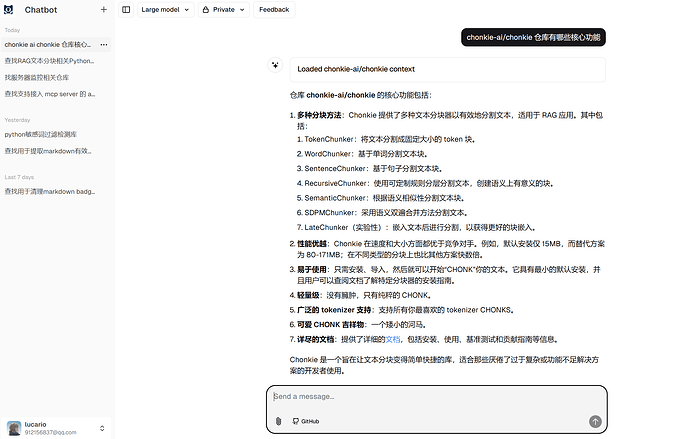The image size is (690, 439).
Task: Click 'Loaded chonkie-ai/chonkie context' box
Action: (448, 69)
